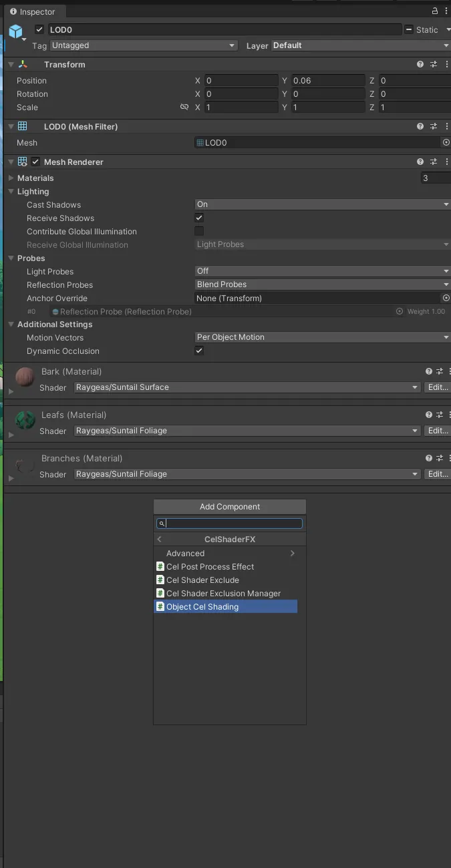Open the Tag dropdown showing Untagged
Image resolution: width=451 pixels, height=868 pixels.
(144, 45)
